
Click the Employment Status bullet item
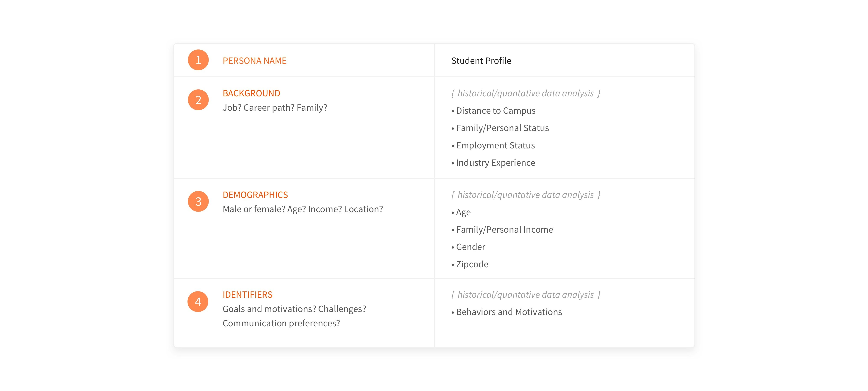click(495, 145)
